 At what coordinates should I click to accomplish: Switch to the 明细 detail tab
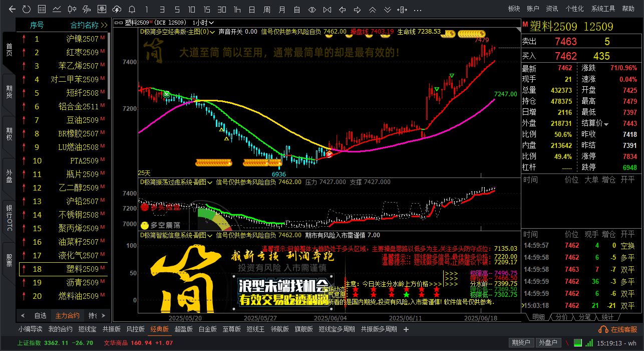(538, 317)
